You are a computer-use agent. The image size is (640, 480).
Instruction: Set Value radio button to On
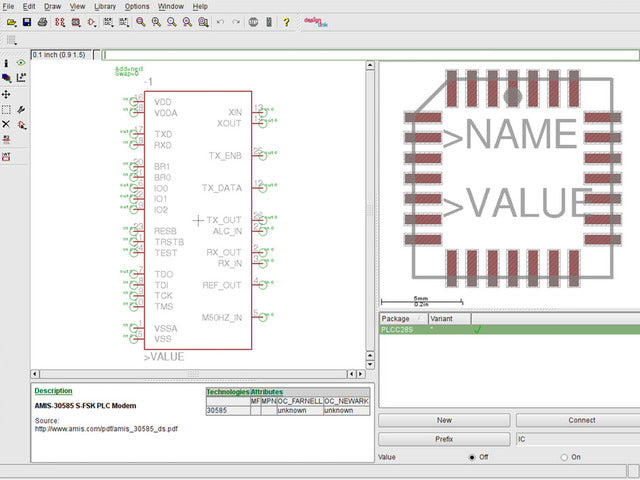coord(565,457)
